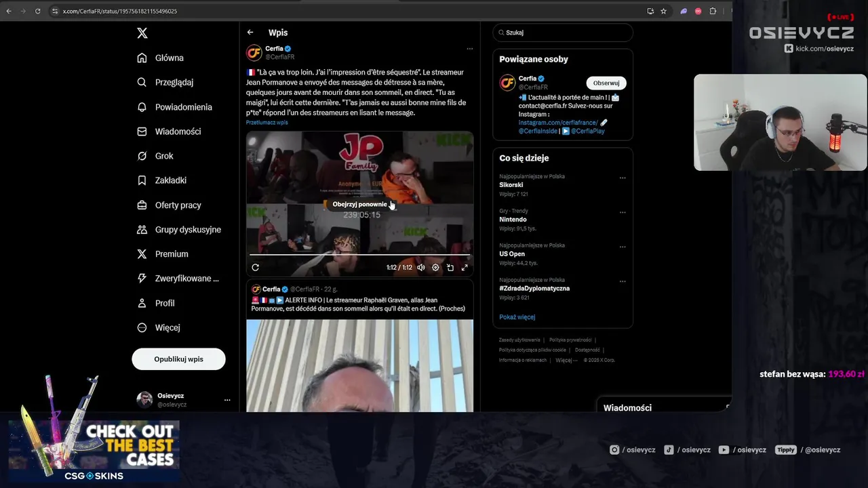Open @CerfiaPlay mention link
Viewport: 868px width, 488px height.
point(587,131)
